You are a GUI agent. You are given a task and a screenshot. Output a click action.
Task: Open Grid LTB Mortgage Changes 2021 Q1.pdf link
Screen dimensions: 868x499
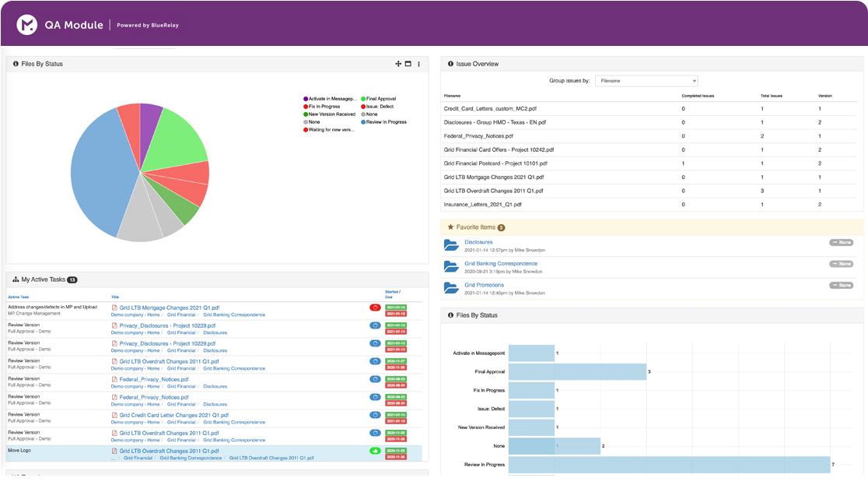tap(170, 308)
